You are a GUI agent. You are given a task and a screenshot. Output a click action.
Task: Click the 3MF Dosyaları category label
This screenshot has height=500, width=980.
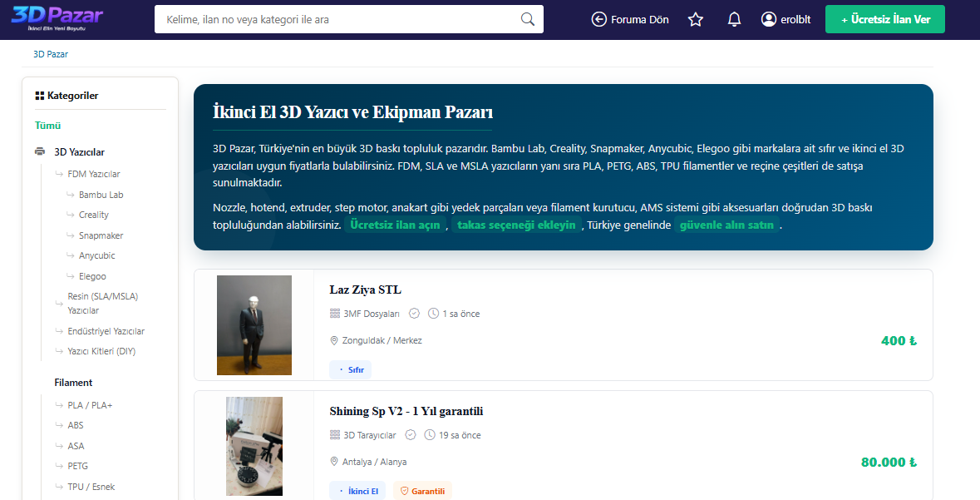tap(372, 314)
